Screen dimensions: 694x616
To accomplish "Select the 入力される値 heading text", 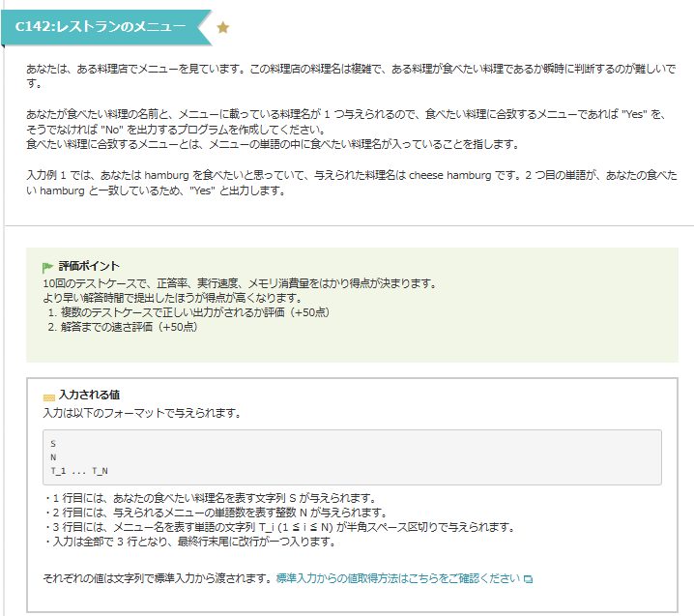I will click(89, 396).
